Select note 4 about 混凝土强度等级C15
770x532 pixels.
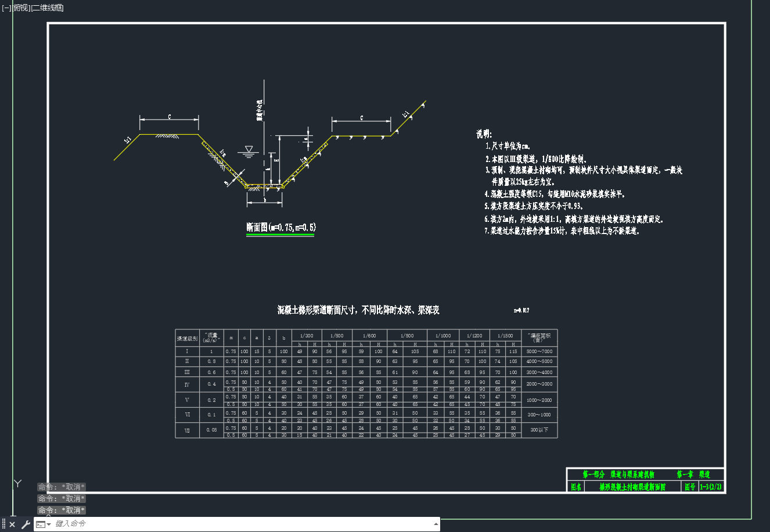pyautogui.click(x=555, y=194)
